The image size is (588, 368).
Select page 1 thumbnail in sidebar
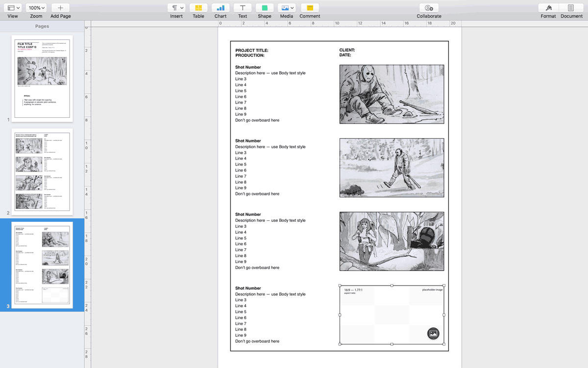point(42,79)
